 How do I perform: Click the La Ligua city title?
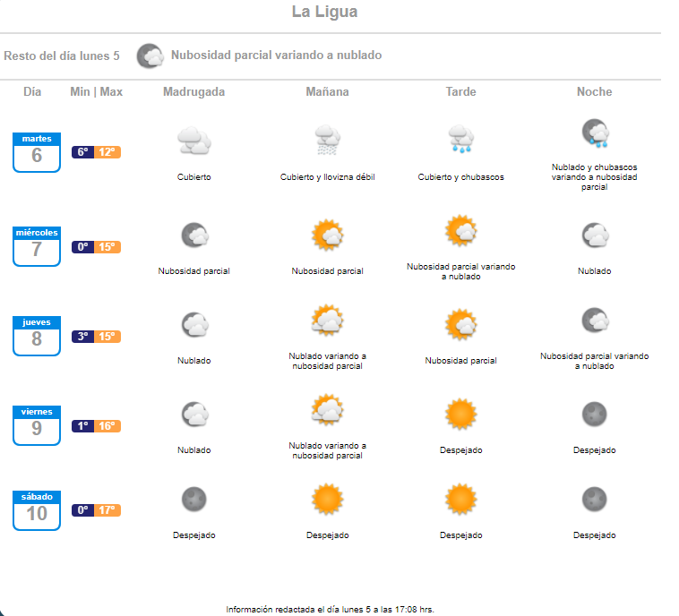click(325, 12)
